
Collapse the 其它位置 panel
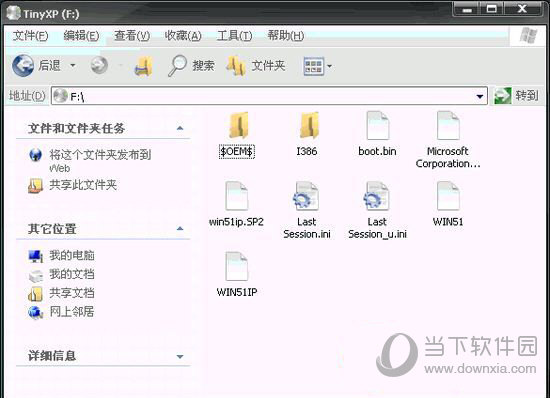[180, 229]
